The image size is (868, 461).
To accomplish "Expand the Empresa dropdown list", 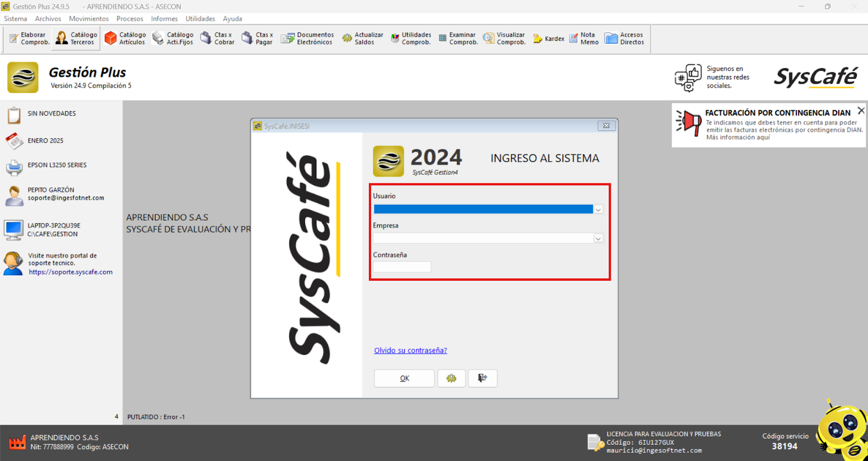I will coord(598,238).
